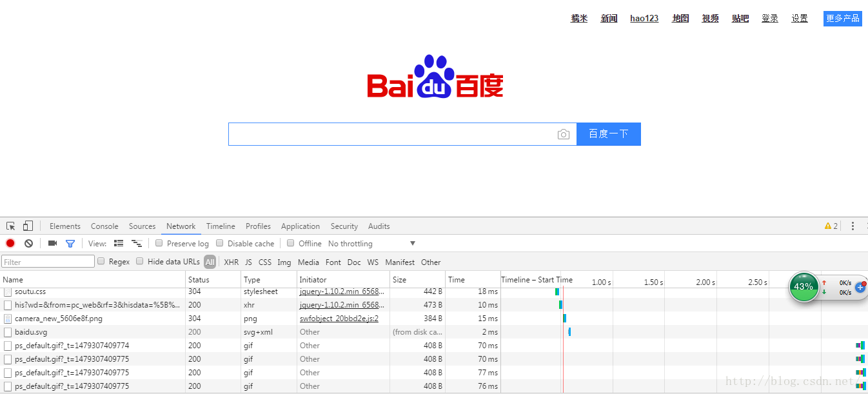Open the Application tab

point(301,226)
